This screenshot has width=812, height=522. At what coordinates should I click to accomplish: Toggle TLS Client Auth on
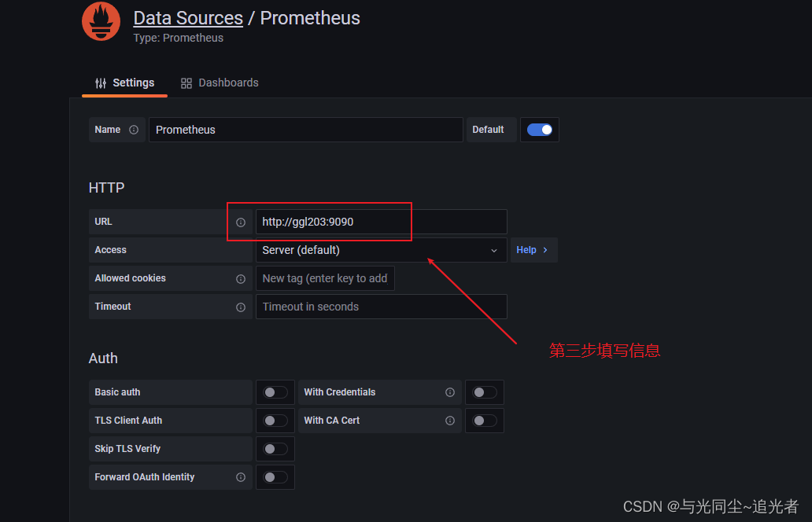pos(275,420)
